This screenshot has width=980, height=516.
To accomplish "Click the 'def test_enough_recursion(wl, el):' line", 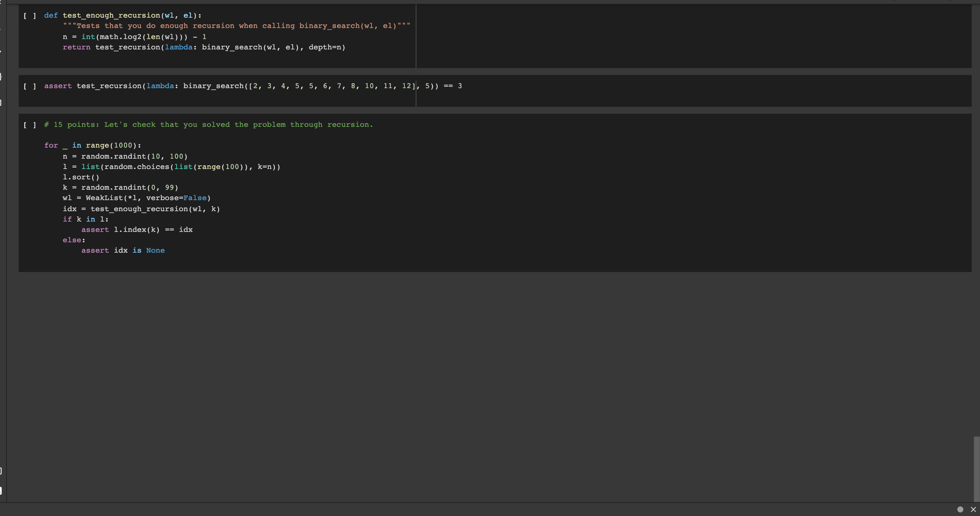I will click(x=123, y=15).
